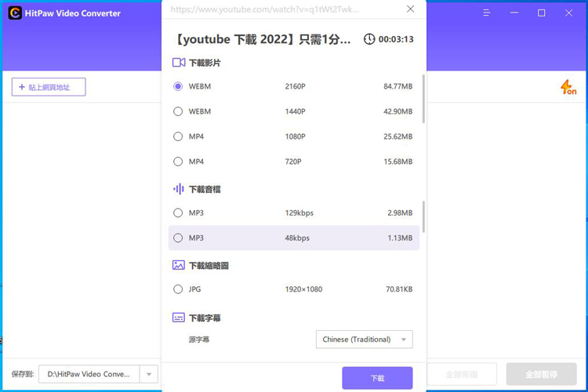Open the hamburger menu in title bar
The height and width of the screenshot is (392, 588).
487,13
